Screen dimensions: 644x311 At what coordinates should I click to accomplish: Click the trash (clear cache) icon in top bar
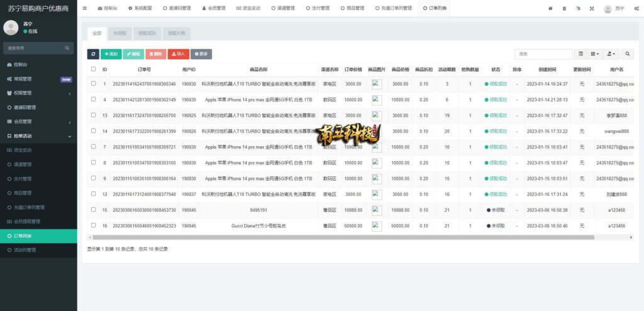pyautogui.click(x=564, y=8)
